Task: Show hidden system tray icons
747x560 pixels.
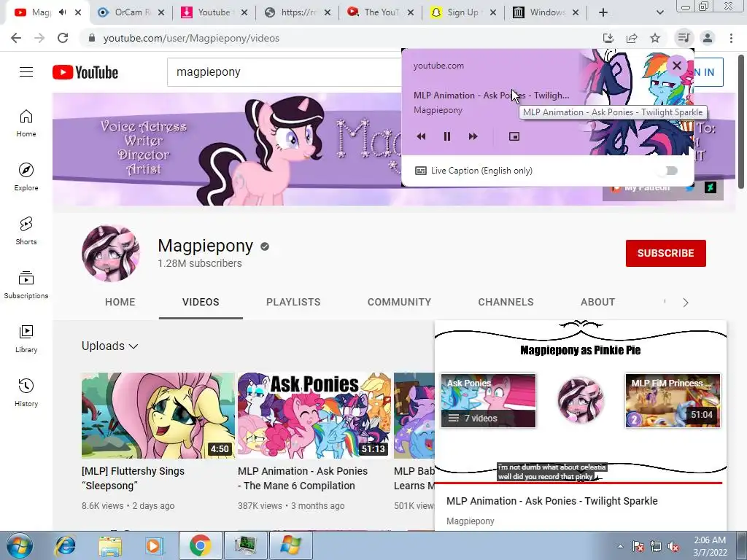Action: (x=620, y=546)
